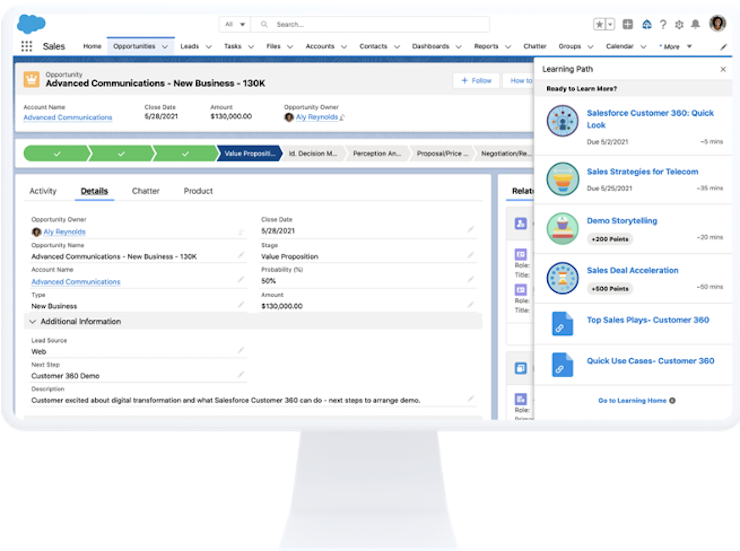This screenshot has height=551, width=740.
Task: Open the Reports navigation tab
Action: 486,46
